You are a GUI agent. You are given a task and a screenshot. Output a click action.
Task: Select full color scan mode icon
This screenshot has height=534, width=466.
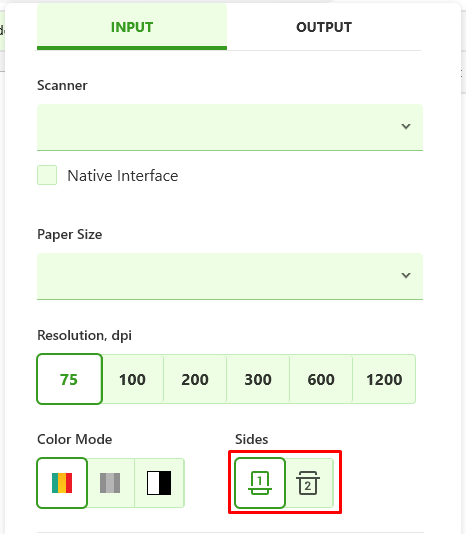(62, 483)
